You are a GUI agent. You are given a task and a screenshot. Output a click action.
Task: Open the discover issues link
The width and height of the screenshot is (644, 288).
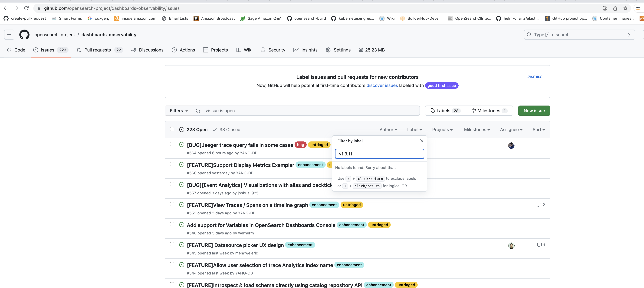382,85
